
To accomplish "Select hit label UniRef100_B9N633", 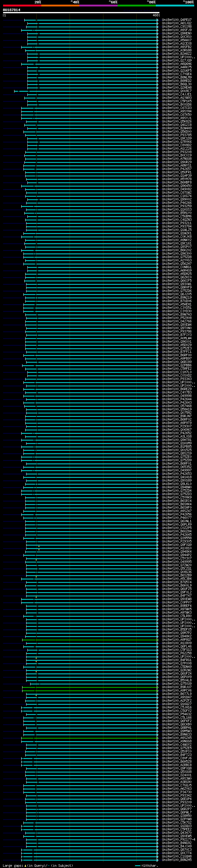I will 176,735.
